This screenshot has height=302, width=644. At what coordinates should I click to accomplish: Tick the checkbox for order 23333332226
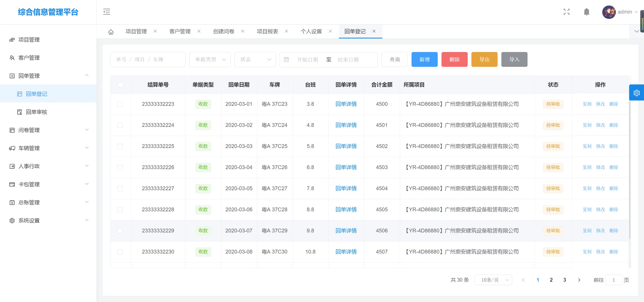(120, 167)
